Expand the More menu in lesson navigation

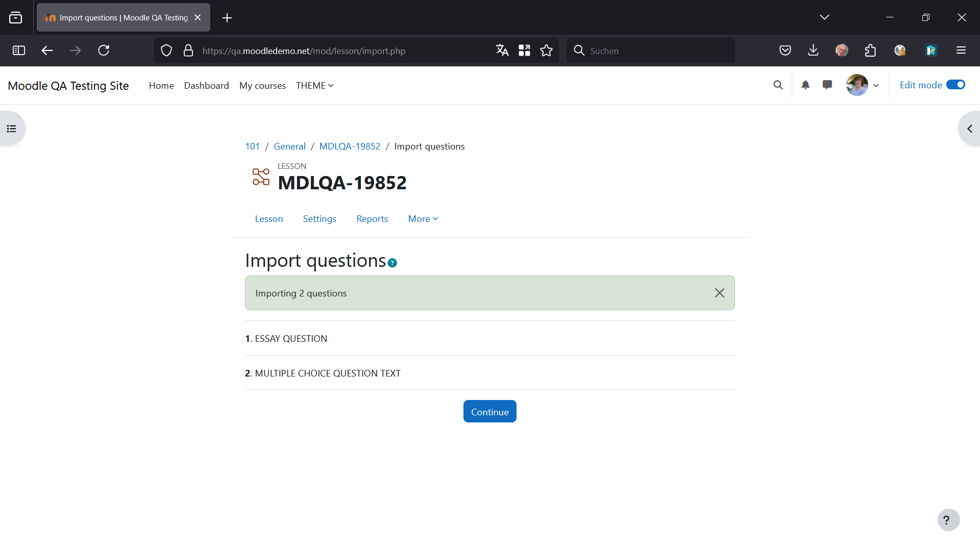(423, 218)
